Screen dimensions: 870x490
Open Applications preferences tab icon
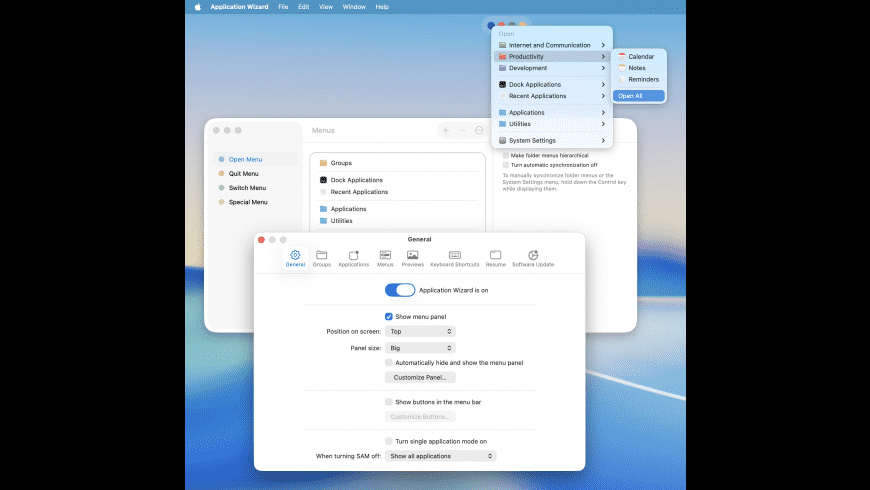[353, 255]
